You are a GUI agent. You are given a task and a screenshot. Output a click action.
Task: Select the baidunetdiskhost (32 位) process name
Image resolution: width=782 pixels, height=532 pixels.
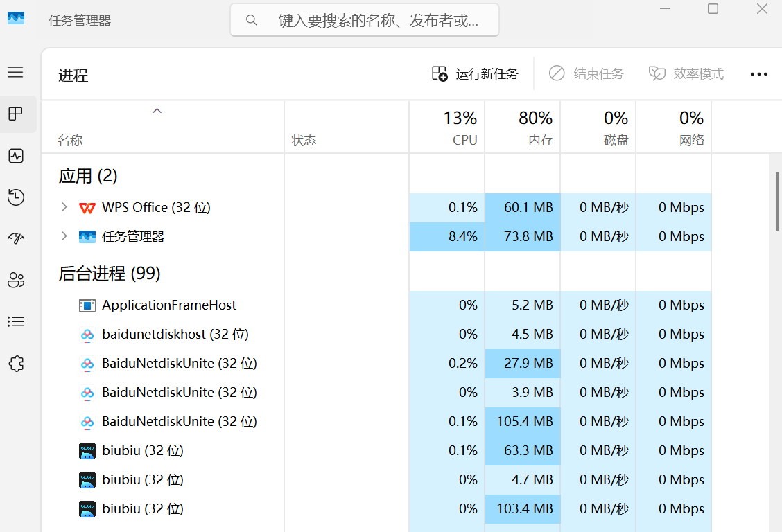coord(175,335)
